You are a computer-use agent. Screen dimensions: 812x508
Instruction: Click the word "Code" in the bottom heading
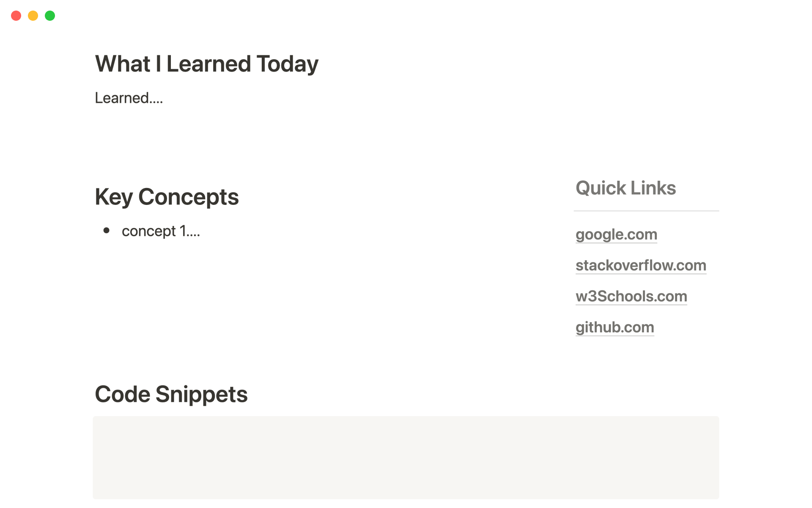point(123,395)
